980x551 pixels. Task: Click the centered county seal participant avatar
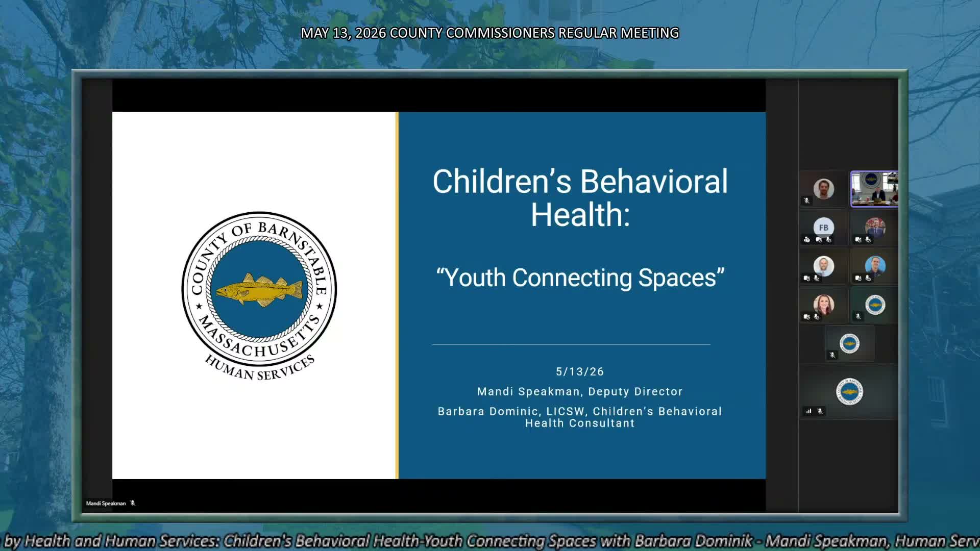tap(850, 343)
